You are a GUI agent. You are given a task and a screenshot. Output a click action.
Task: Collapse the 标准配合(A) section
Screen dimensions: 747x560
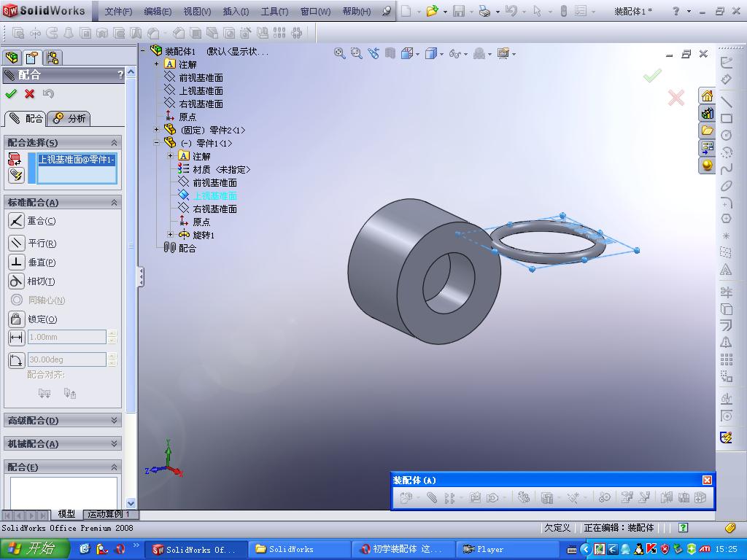click(x=114, y=203)
